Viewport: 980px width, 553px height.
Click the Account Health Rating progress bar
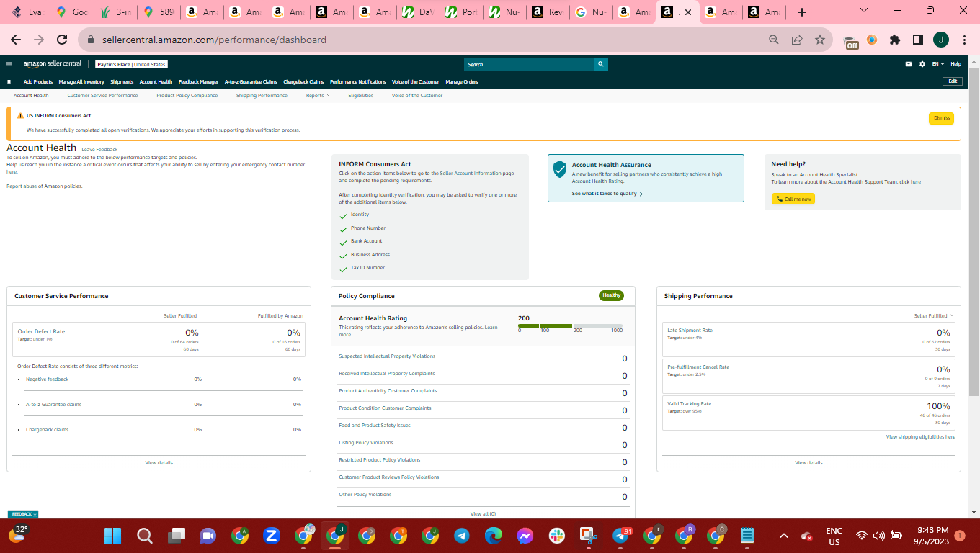pos(570,325)
